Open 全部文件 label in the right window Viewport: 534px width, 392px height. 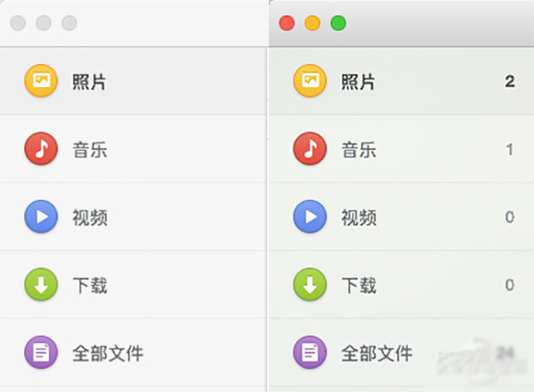tap(377, 353)
